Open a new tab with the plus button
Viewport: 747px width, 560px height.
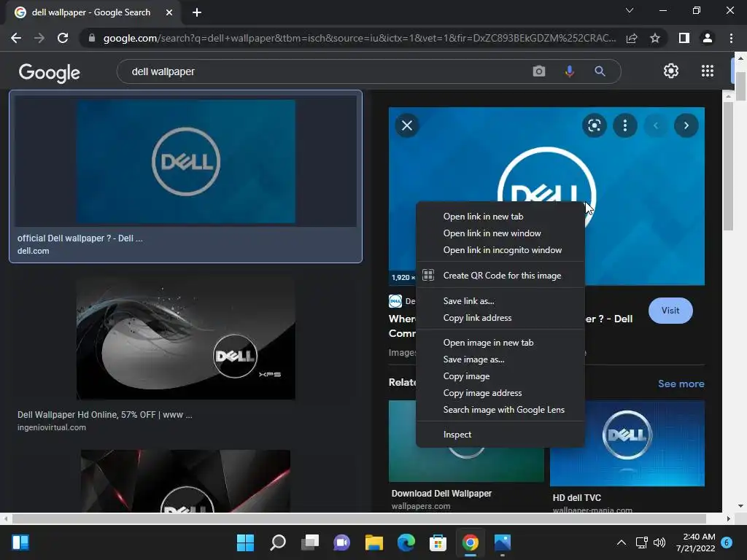[x=197, y=12]
